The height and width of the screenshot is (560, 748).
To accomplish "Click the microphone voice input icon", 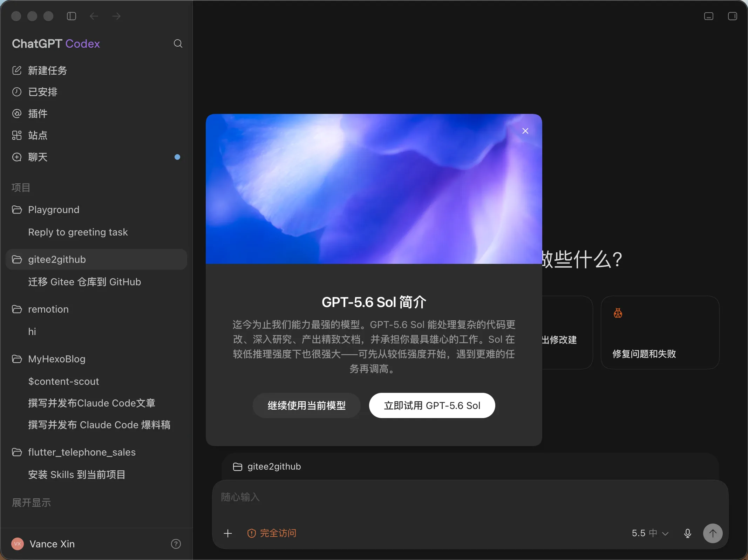I will [688, 533].
